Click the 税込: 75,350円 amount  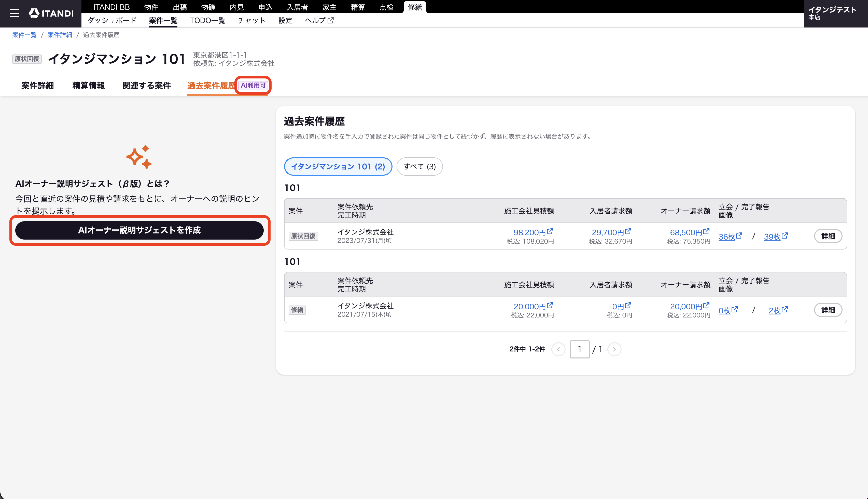click(689, 241)
